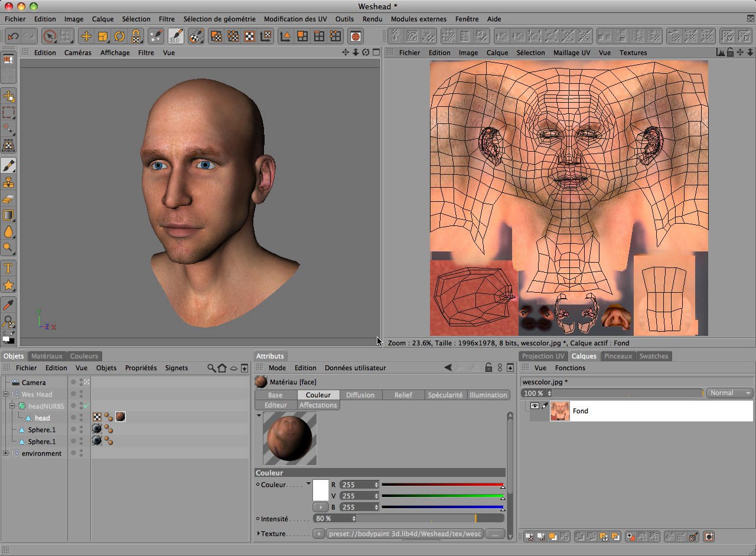Select the Brush paint tool
The width and height of the screenshot is (756, 556).
tap(8, 166)
